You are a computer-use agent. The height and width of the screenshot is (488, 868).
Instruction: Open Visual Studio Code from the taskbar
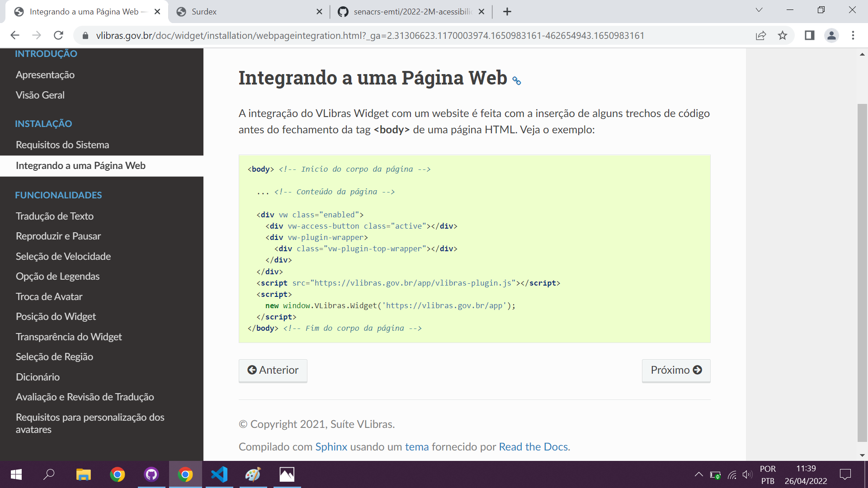pos(219,474)
